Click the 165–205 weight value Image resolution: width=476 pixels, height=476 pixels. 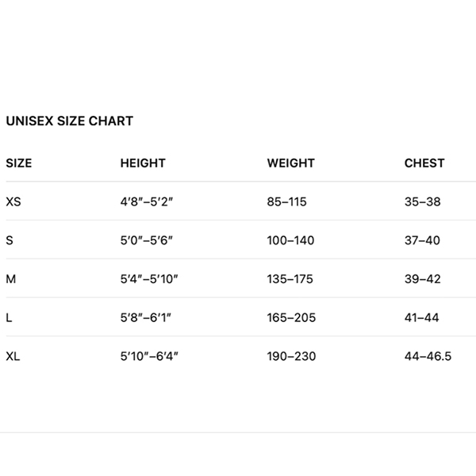[291, 318]
